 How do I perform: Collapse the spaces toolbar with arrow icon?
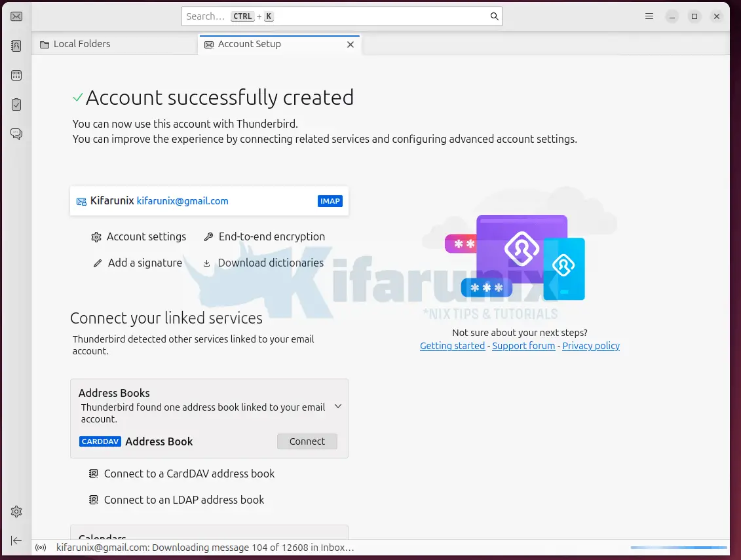coord(16,540)
